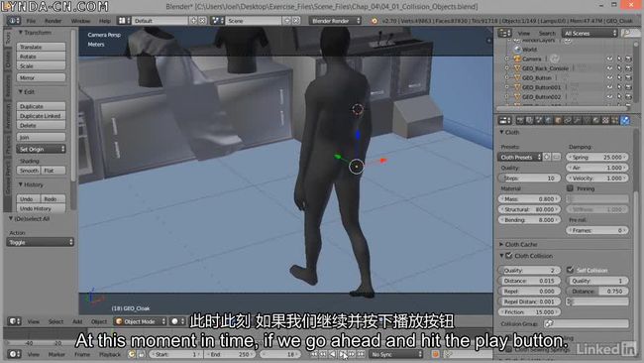Open the Particles properties tab icon

[x=615, y=120]
